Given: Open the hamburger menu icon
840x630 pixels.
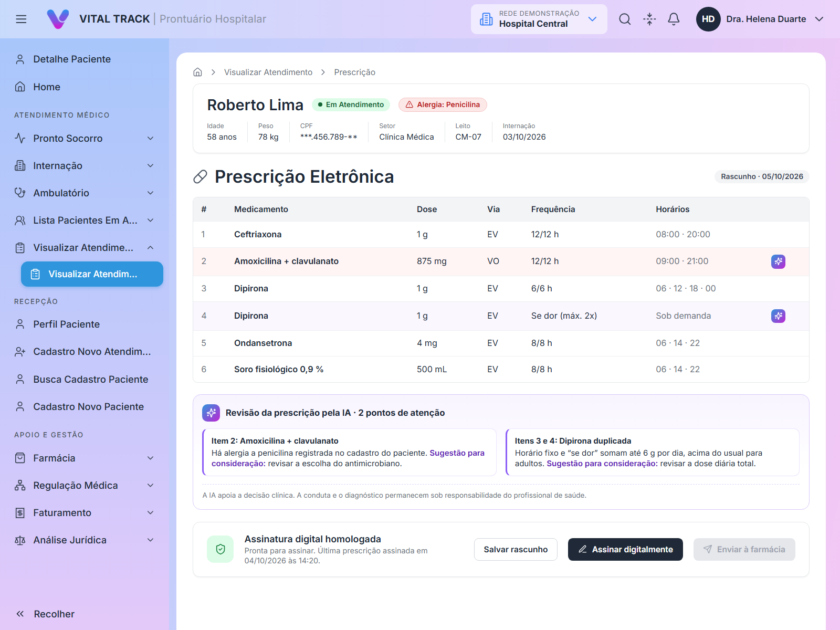Looking at the screenshot, I should click(21, 19).
